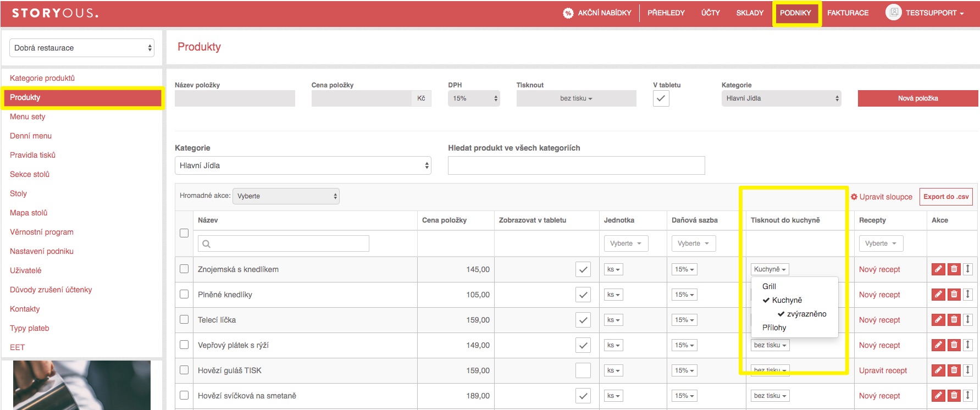This screenshot has height=410, width=980.
Task: Click reorder arrows for Hovězí guláš TISK
Action: point(968,370)
